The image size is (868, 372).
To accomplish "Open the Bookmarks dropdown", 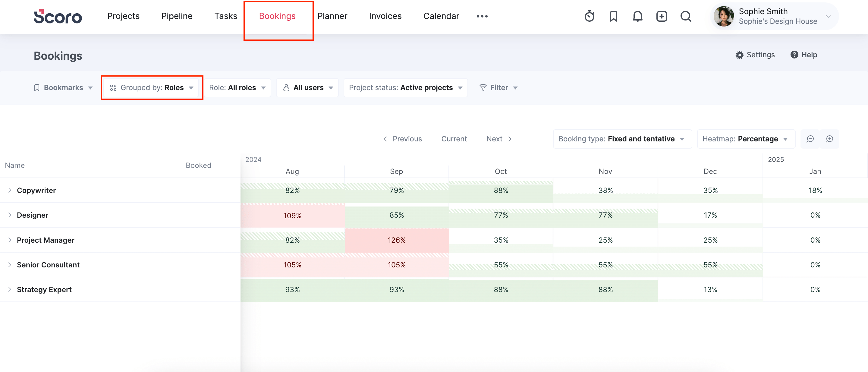I will 63,88.
